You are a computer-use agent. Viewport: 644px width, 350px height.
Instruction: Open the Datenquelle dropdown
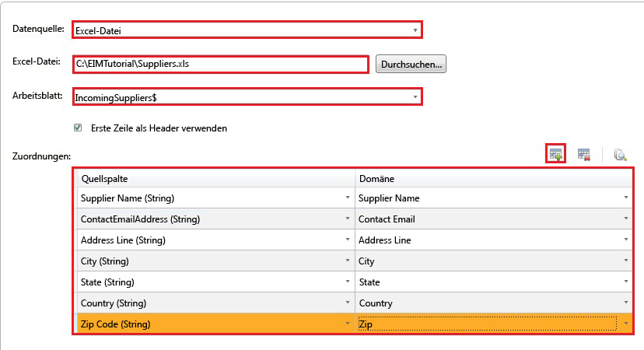(416, 30)
